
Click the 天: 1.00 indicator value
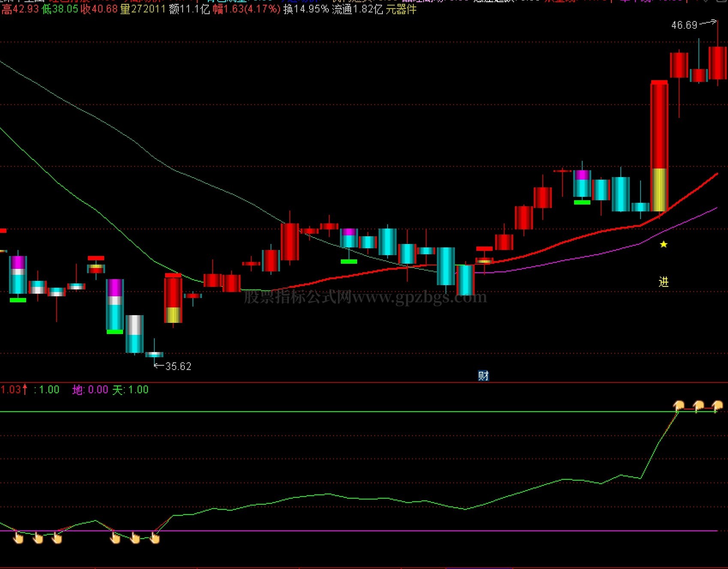pyautogui.click(x=130, y=390)
